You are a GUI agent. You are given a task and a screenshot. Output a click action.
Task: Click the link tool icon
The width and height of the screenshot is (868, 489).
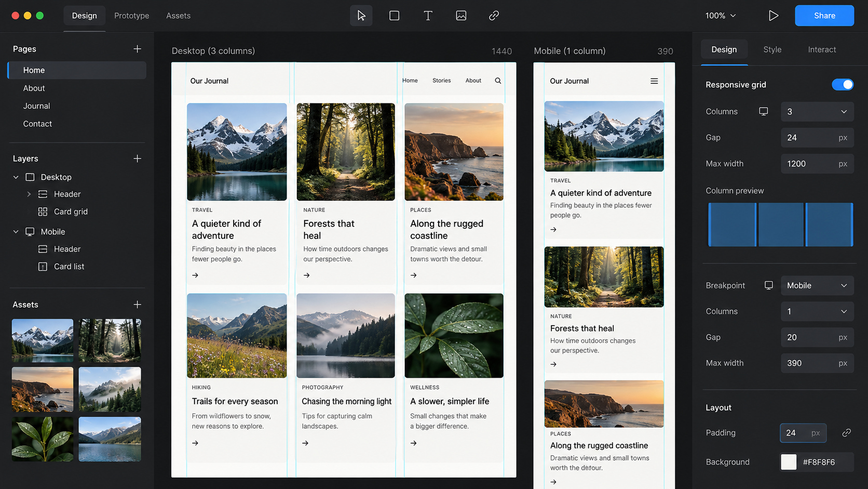coord(494,16)
